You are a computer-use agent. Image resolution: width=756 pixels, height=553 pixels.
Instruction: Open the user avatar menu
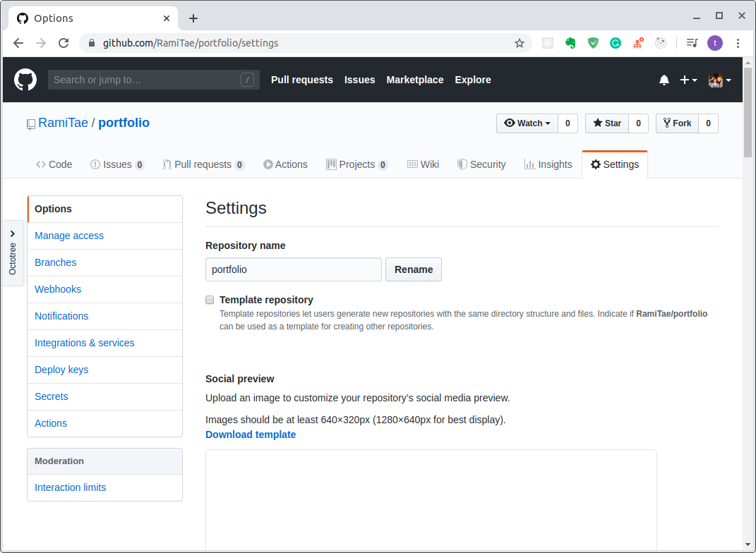coord(719,80)
